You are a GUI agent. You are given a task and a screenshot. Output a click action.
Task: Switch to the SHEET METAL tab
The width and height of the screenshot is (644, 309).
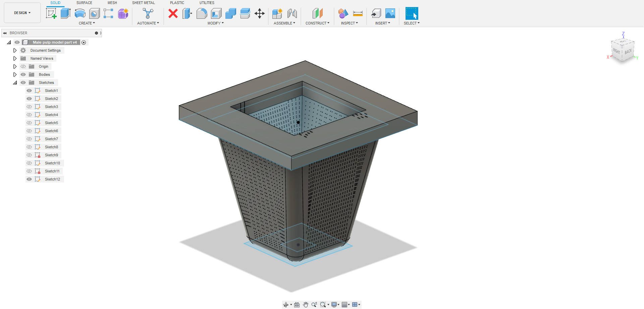[x=144, y=3]
